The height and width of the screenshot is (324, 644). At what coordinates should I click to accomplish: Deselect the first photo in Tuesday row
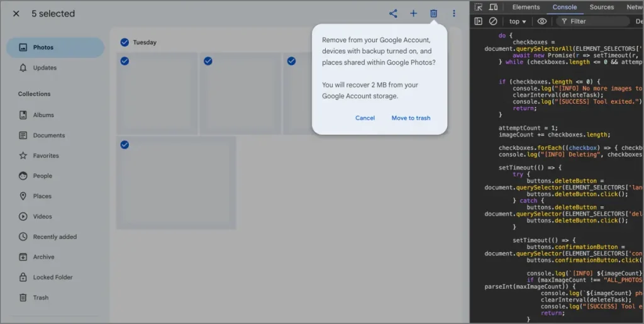(x=125, y=61)
